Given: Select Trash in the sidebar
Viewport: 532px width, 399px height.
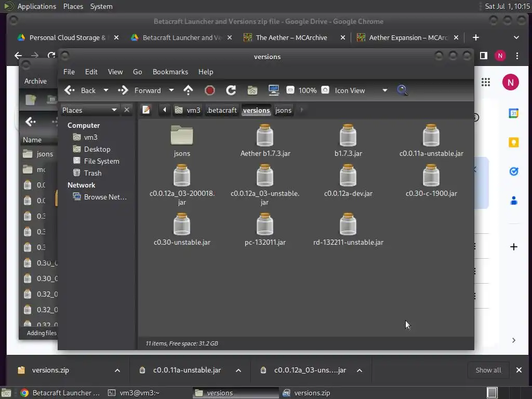Looking at the screenshot, I should coord(87,173).
